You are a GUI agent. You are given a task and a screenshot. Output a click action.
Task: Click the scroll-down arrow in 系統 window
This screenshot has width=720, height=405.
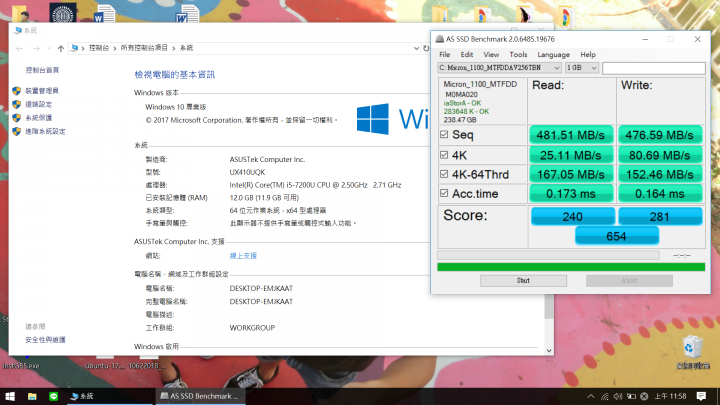549,350
